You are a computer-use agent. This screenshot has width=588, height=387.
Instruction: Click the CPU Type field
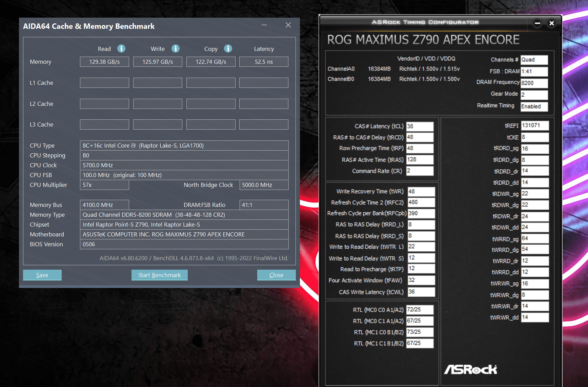[x=184, y=146]
